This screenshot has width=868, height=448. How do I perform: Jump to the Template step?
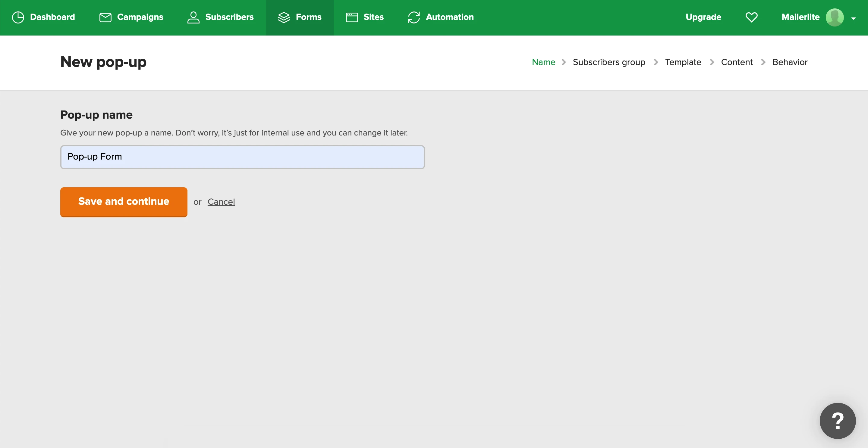pos(683,62)
